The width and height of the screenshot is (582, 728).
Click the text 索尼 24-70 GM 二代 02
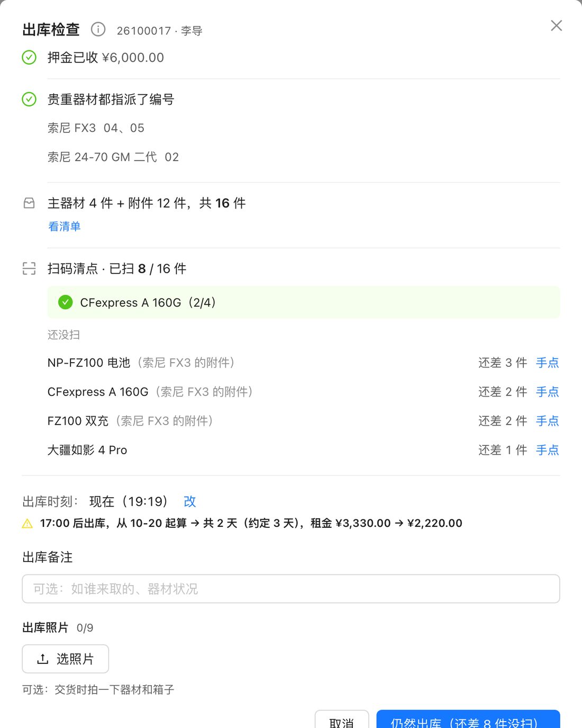(113, 157)
